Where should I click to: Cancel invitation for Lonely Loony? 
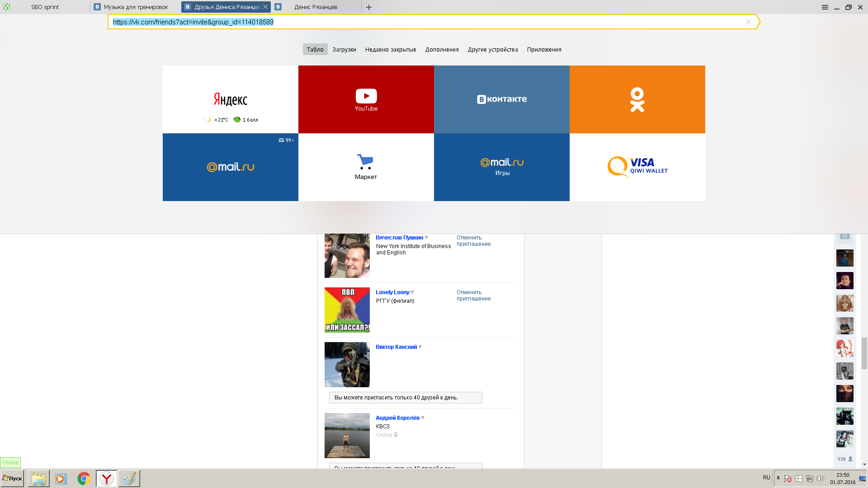tap(473, 296)
